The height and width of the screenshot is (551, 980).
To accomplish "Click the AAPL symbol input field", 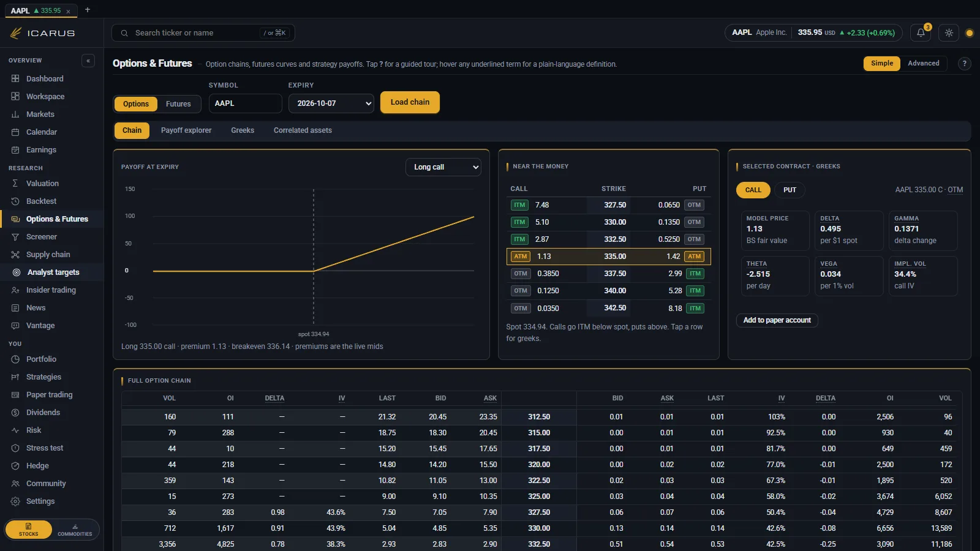I will 245,103.
